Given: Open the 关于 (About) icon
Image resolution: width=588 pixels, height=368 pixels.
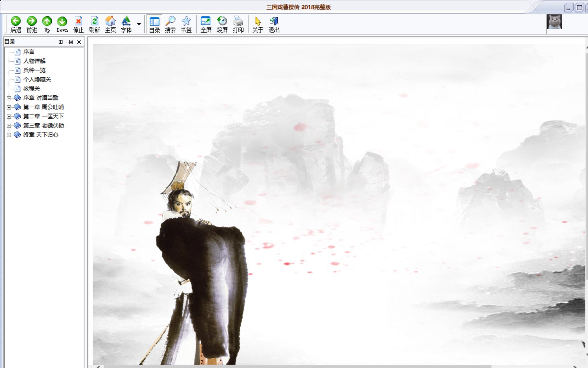Looking at the screenshot, I should (258, 21).
